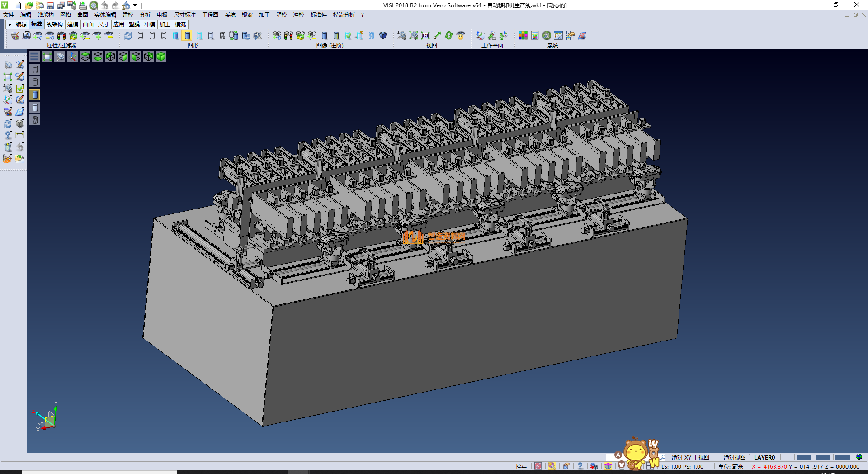Toggle highlighted shaded mode in viewport sidebar

[x=35, y=95]
